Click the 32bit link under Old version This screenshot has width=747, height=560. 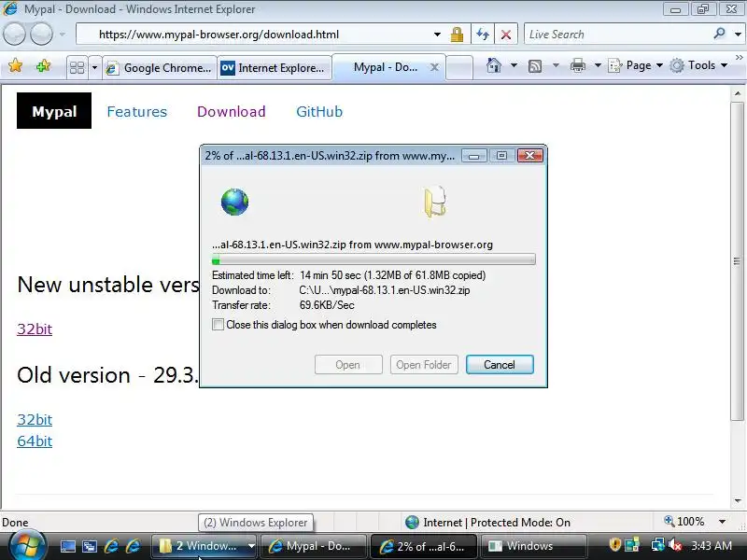pyautogui.click(x=35, y=419)
